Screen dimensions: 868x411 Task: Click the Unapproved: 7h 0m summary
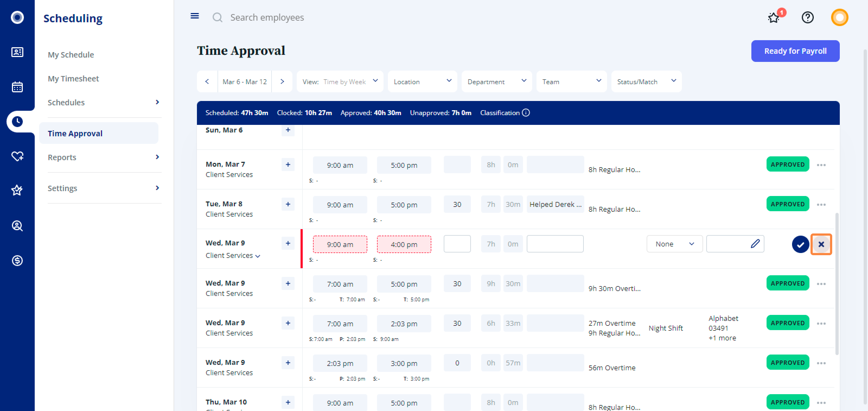[x=441, y=113]
